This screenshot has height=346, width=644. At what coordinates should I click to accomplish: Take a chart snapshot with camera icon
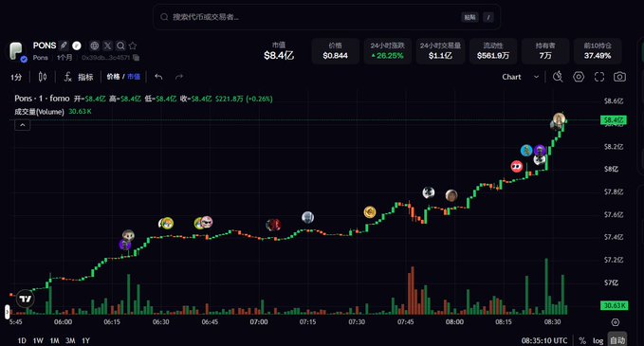(x=619, y=77)
